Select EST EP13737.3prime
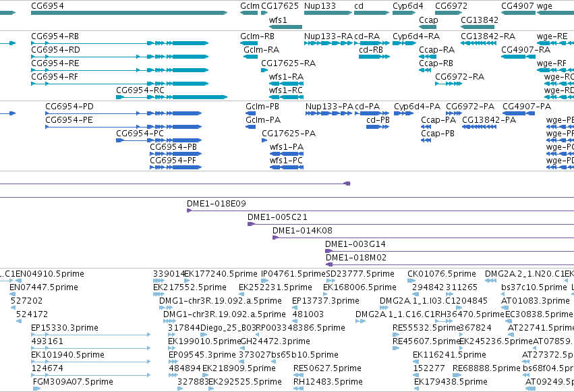Viewport: 574px width, 392px height. coord(325,301)
